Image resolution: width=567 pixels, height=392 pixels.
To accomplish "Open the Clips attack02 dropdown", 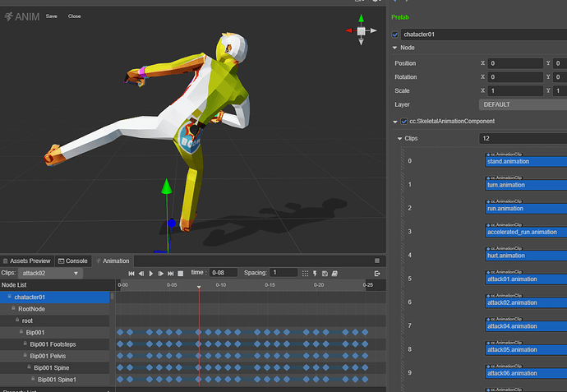I will point(51,273).
